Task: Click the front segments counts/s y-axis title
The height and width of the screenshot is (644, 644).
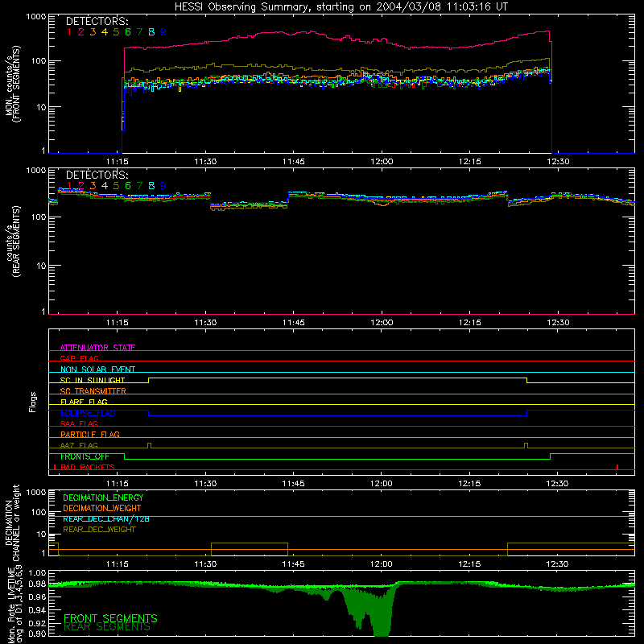Action: tap(13, 84)
